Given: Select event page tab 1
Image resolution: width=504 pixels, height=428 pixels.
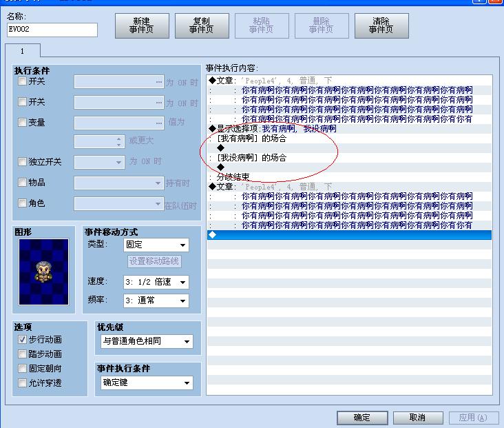Looking at the screenshot, I should click(23, 51).
